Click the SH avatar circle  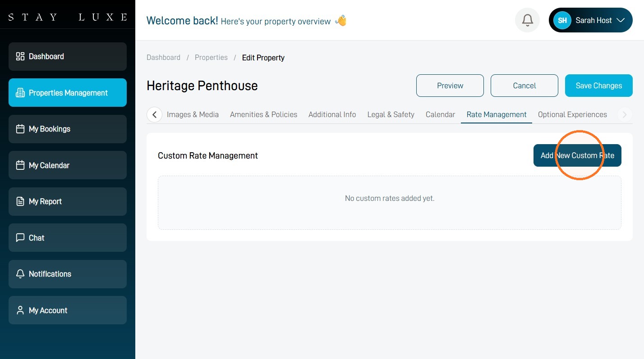click(x=562, y=20)
